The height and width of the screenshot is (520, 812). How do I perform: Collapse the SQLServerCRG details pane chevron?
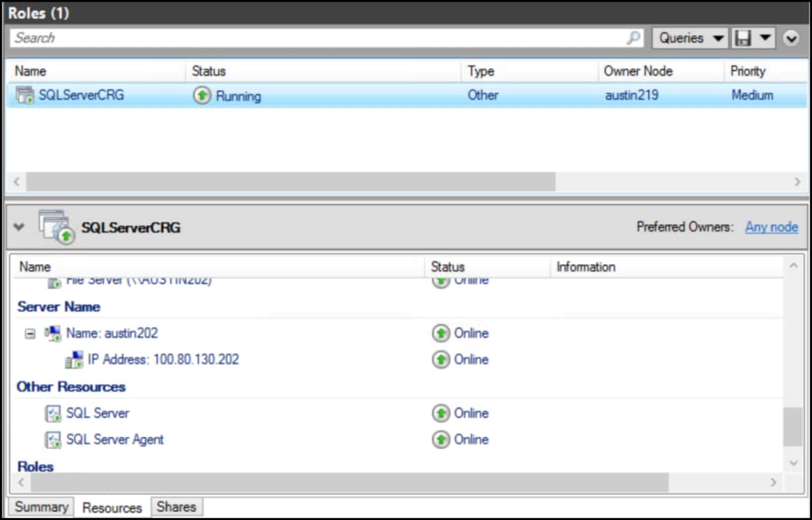pos(19,227)
